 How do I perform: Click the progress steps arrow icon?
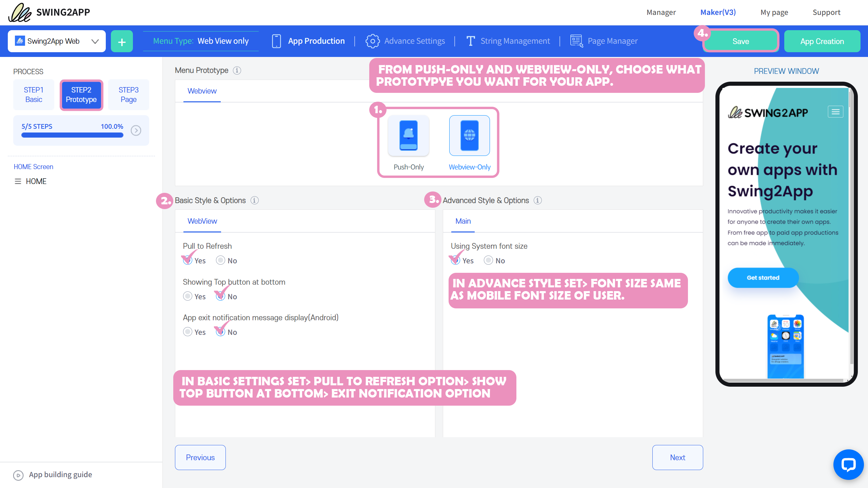[136, 130]
